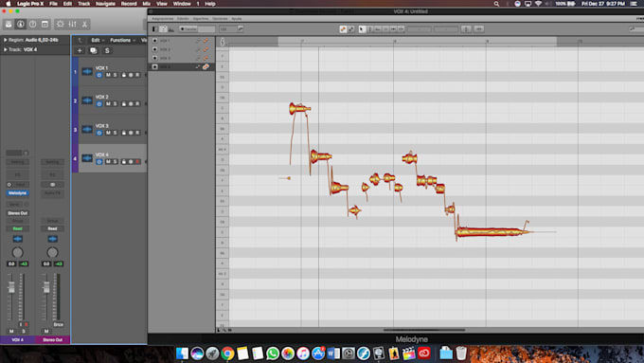Viewport: 644px width, 363px height.
Task: Duplicate track icon in track header
Action: pyautogui.click(x=93, y=50)
